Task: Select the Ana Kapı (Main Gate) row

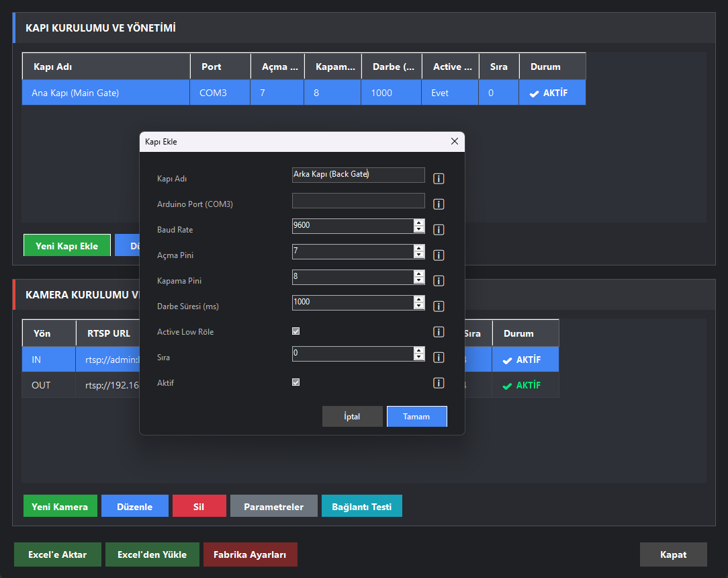Action: (x=304, y=93)
